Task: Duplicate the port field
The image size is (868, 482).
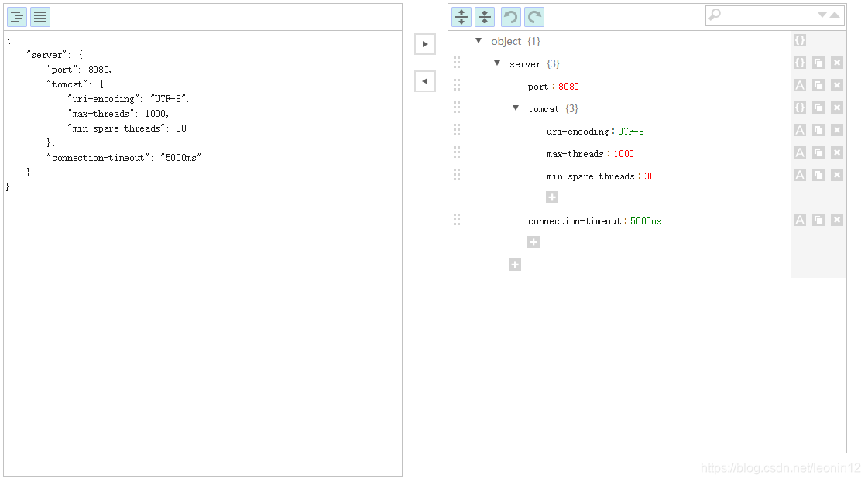Action: (818, 85)
